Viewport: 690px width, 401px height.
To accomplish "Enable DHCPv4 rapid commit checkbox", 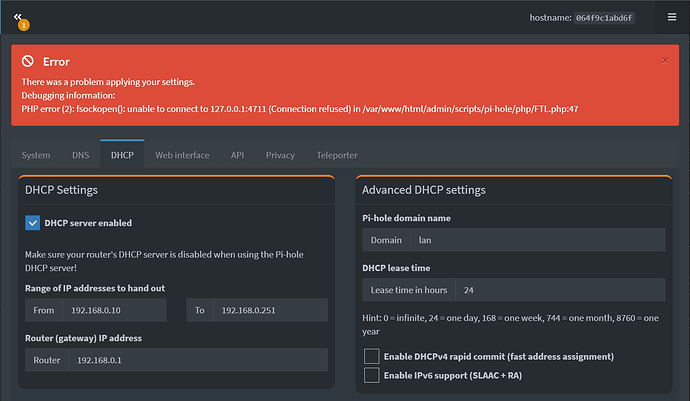I will pos(371,356).
